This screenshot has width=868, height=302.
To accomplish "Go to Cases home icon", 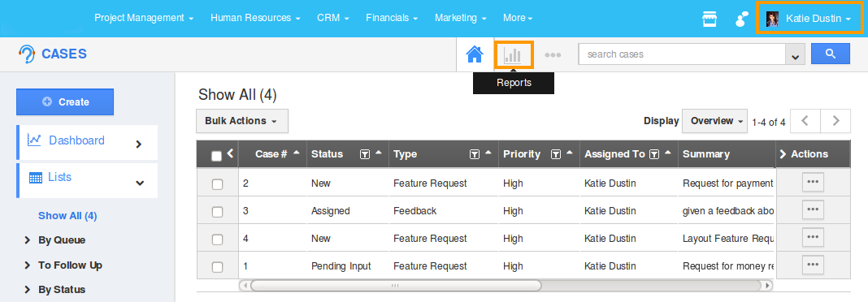I will point(475,54).
